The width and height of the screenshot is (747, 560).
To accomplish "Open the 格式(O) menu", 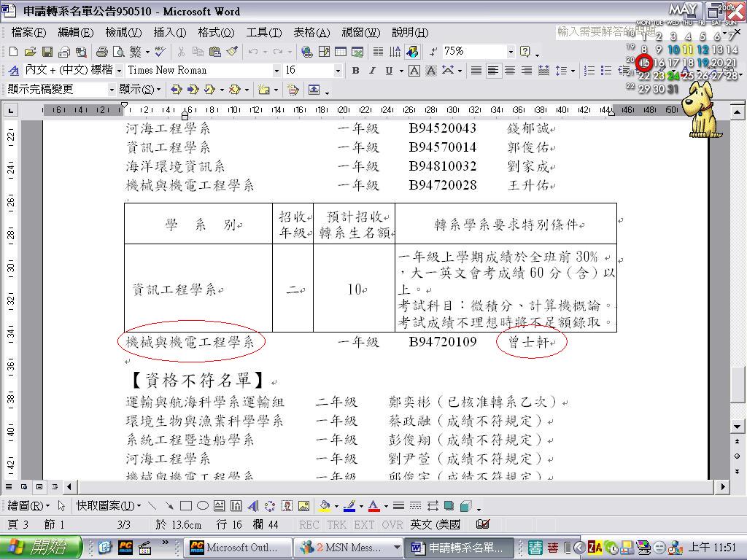I will 216,32.
